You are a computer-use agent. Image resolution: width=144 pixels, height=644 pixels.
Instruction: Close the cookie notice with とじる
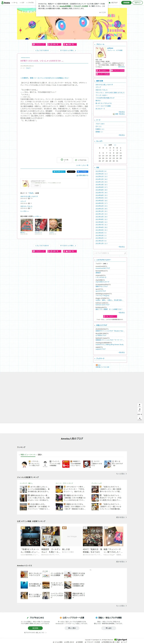102,12
